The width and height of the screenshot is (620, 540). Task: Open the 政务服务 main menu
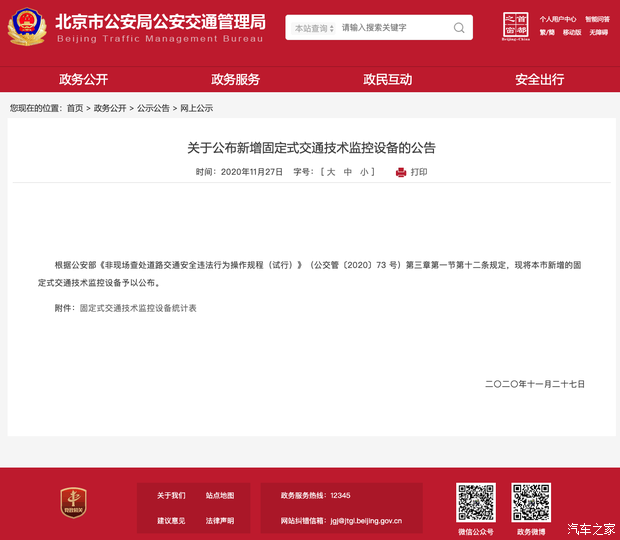235,79
